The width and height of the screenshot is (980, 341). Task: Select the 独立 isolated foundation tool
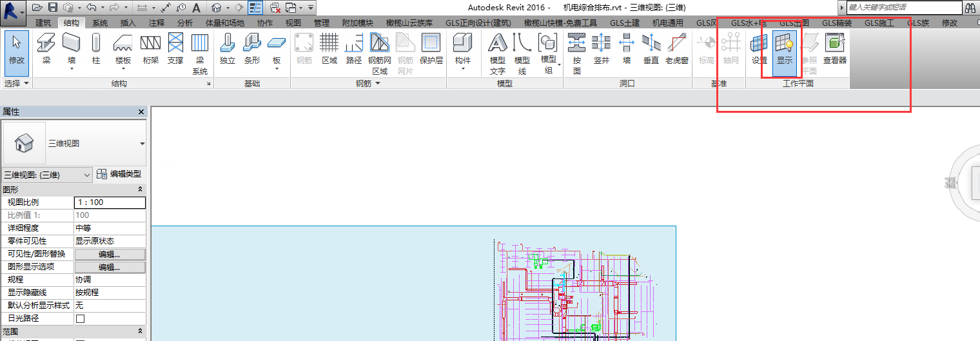228,50
